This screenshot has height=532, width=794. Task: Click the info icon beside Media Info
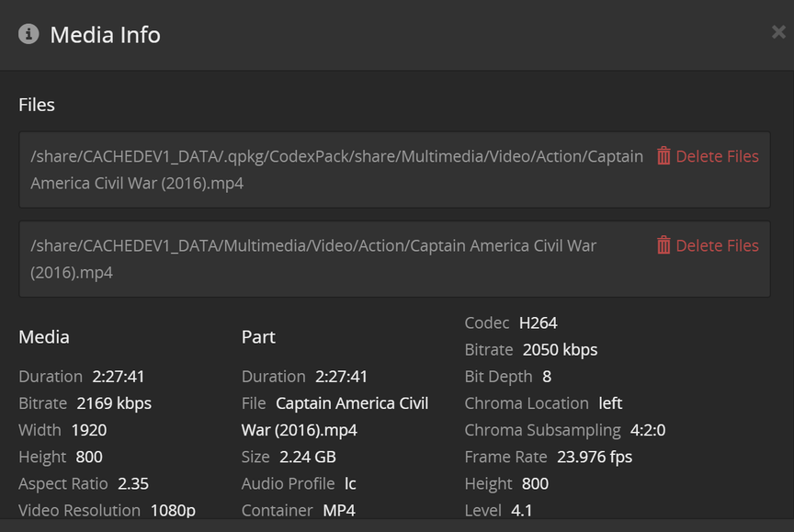pyautogui.click(x=28, y=34)
